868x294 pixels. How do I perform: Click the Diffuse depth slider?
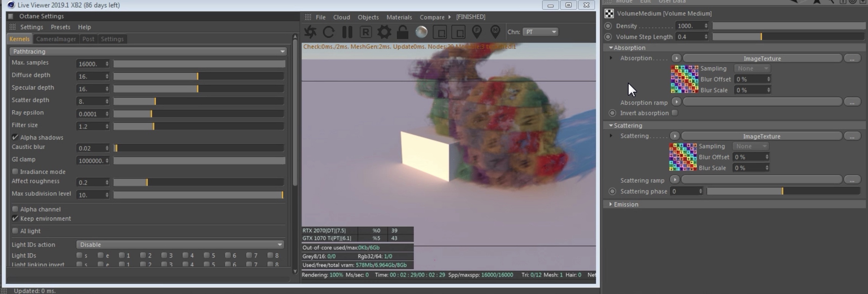(x=198, y=76)
